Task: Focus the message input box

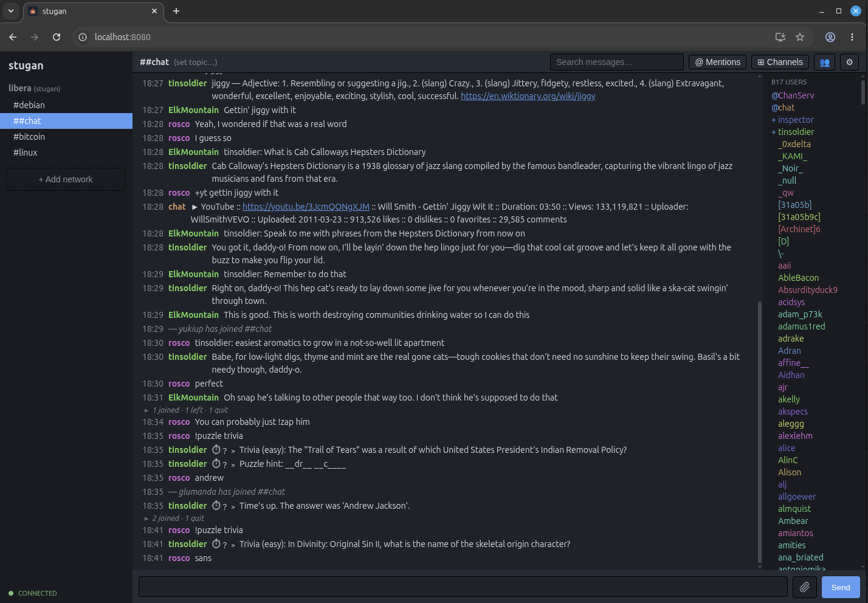Action: (x=463, y=587)
